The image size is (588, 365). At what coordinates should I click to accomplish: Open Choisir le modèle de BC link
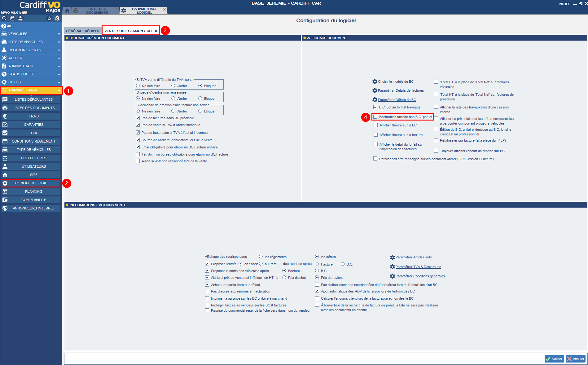coord(396,81)
